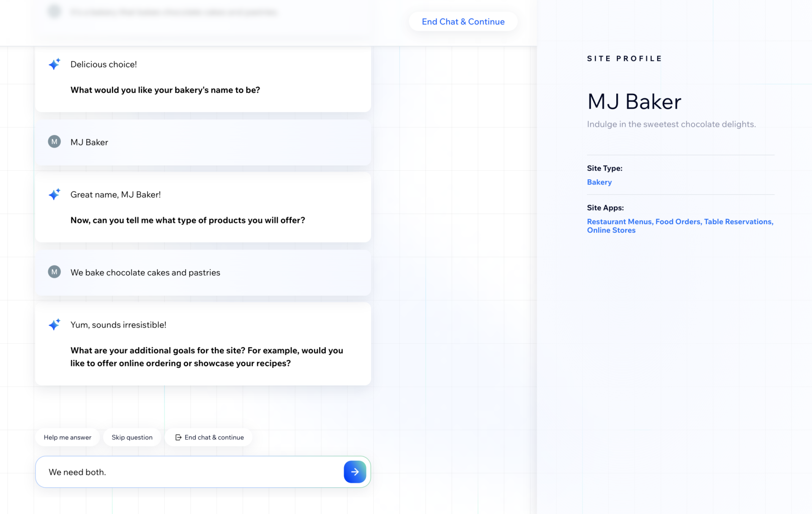This screenshot has width=812, height=514.
Task: Open the Bakery site type link
Action: 599,182
